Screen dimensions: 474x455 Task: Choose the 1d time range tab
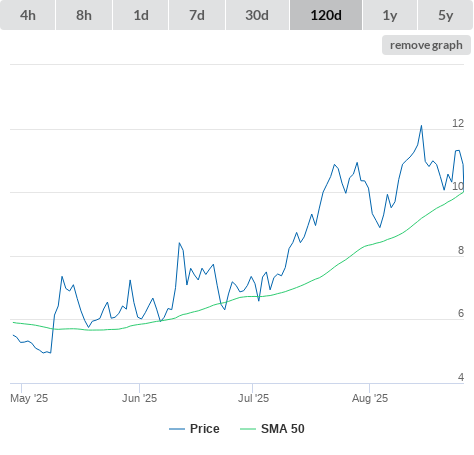141,15
